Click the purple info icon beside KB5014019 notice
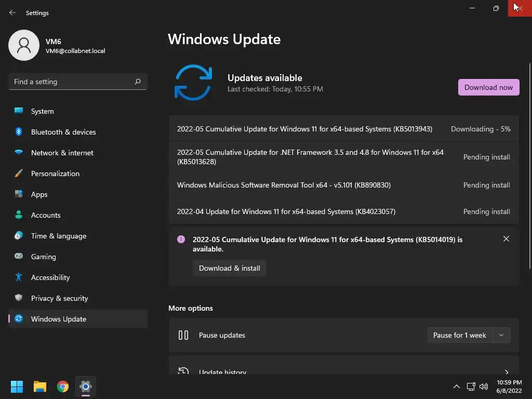This screenshot has width=532, height=399. pos(181,239)
